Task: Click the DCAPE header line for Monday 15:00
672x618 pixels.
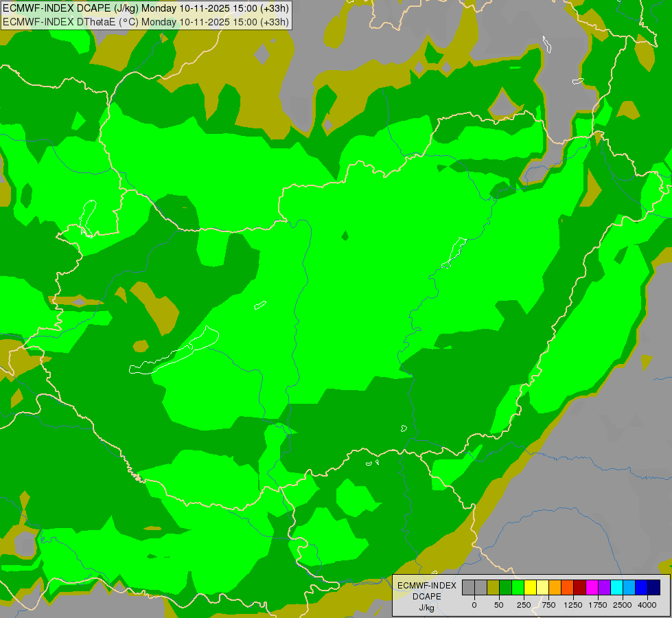Action: click(146, 8)
